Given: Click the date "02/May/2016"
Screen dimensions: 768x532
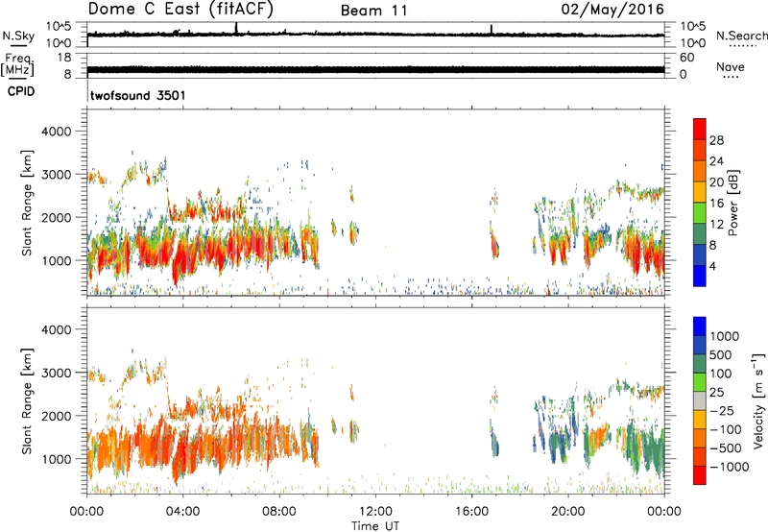Looking at the screenshot, I should (x=612, y=10).
